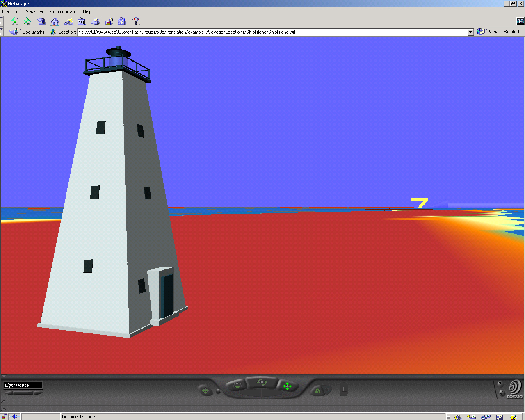Viewport: 525px width, 420px height.
Task: Click the Straighten button in Cosmo dashboard
Action: click(x=344, y=390)
